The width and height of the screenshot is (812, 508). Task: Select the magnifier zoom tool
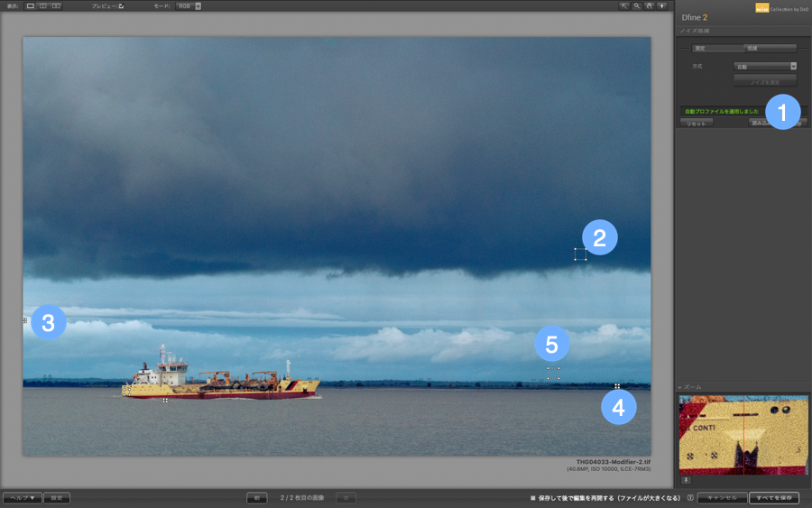point(636,6)
